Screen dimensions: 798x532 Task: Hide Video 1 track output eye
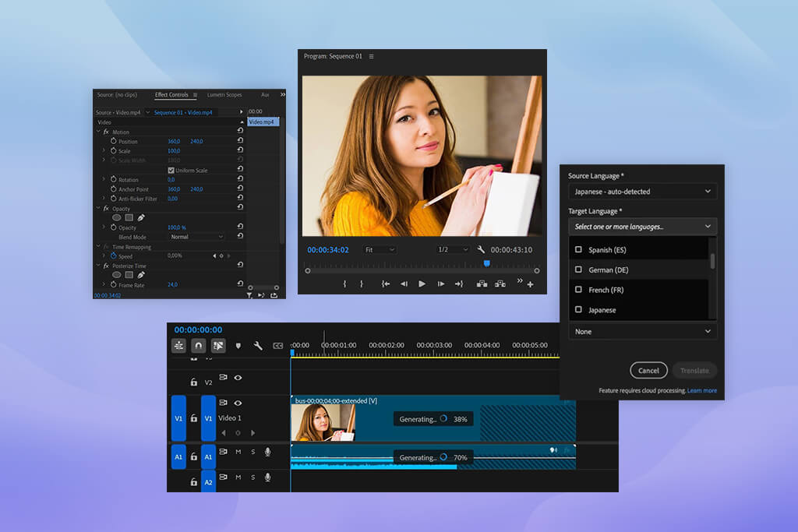point(238,403)
